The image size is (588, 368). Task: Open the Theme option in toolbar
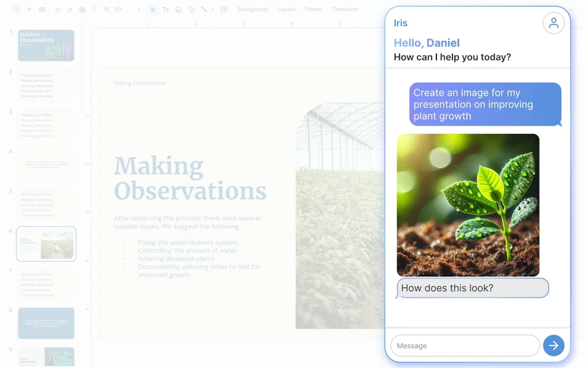tap(313, 9)
